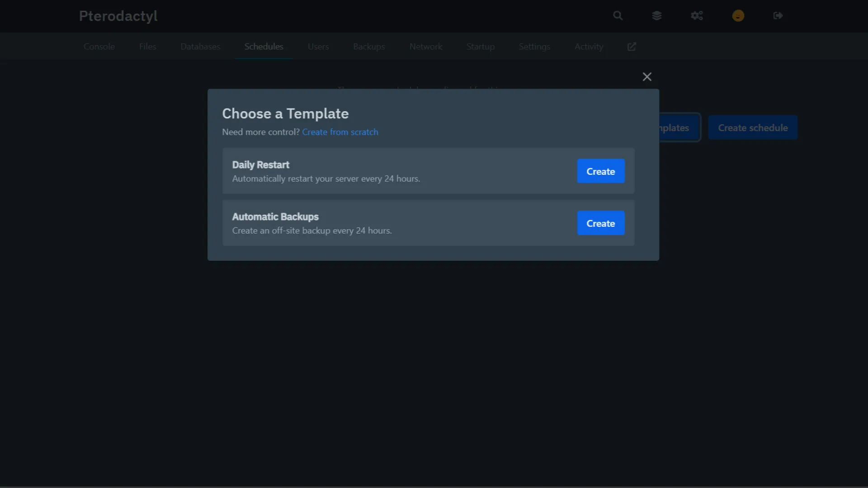Click the search magnifier icon
The image size is (868, 488).
618,16
